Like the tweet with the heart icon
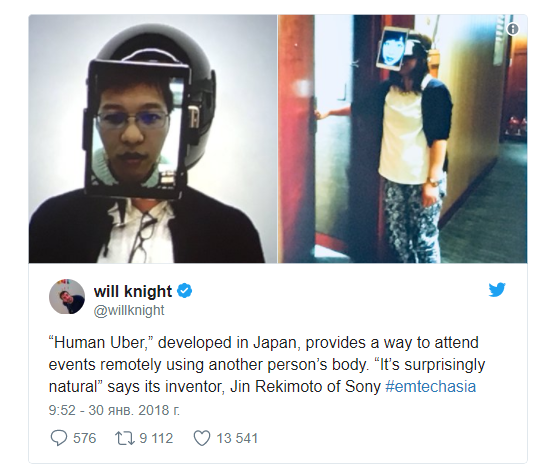This screenshot has height=475, width=552. (202, 438)
